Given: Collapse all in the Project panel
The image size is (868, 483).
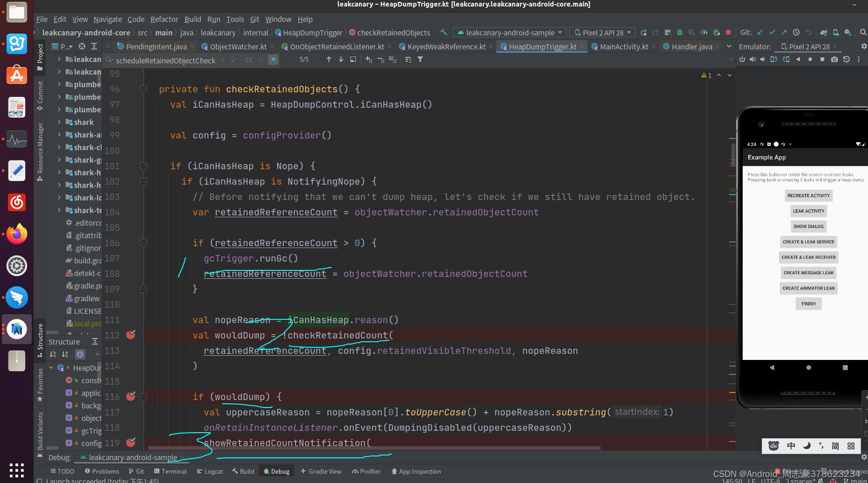Looking at the screenshot, I should 94,46.
